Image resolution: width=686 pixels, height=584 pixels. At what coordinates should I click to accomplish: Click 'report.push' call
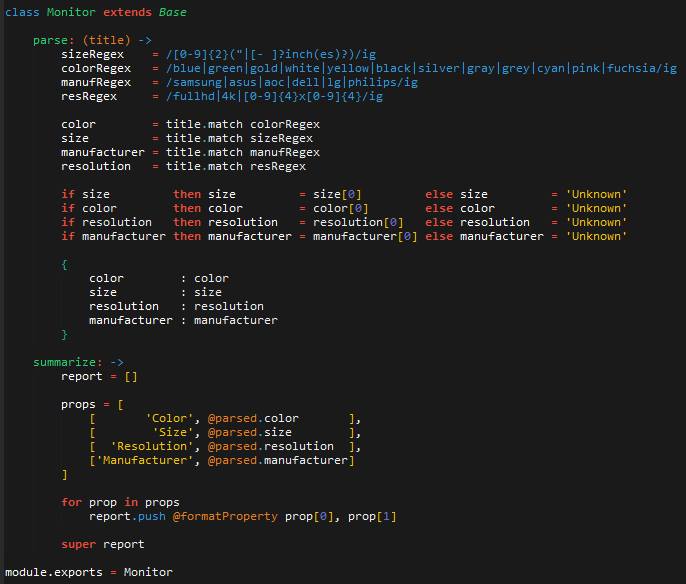tap(127, 516)
